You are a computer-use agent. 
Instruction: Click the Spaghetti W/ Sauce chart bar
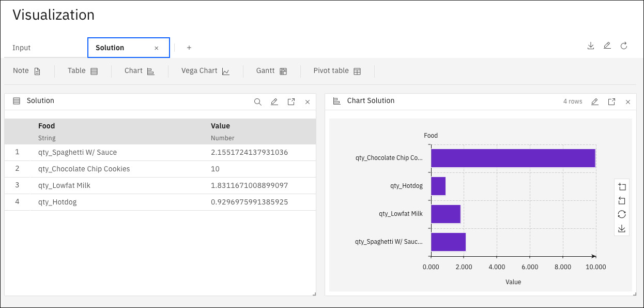449,242
